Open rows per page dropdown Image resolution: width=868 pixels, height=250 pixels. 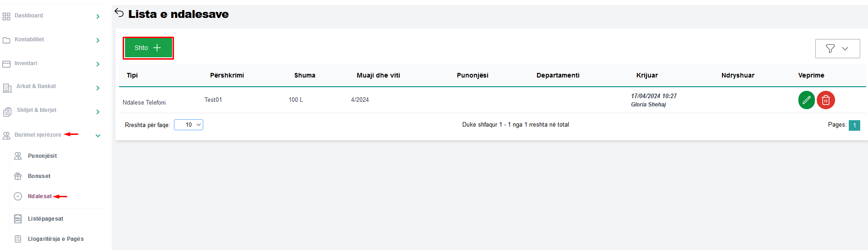tap(189, 125)
